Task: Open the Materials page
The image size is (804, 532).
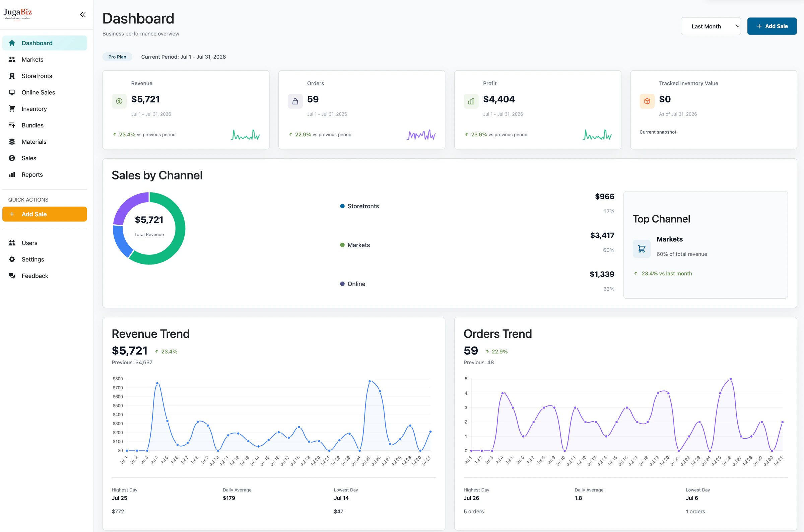Action: coord(45,142)
